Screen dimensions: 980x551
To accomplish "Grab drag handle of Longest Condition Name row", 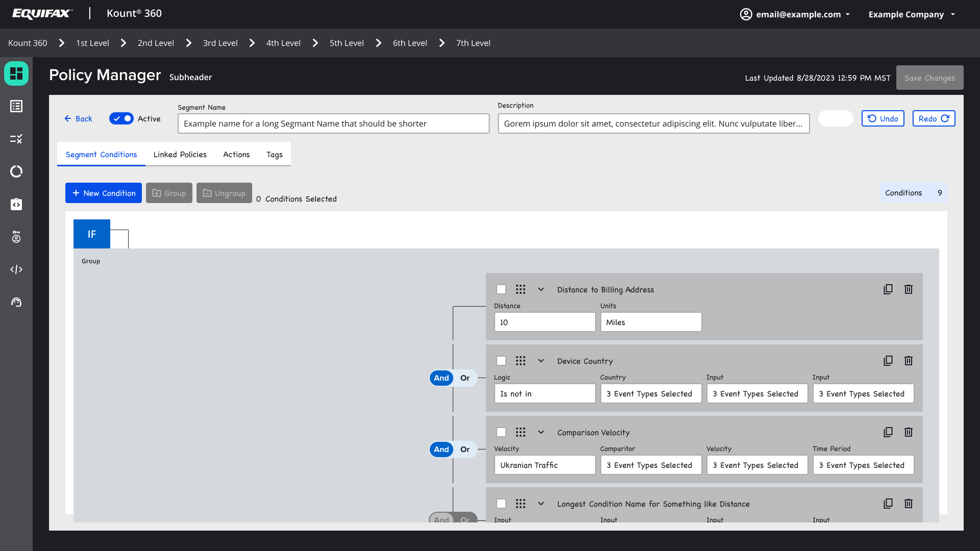I will pyautogui.click(x=521, y=504).
